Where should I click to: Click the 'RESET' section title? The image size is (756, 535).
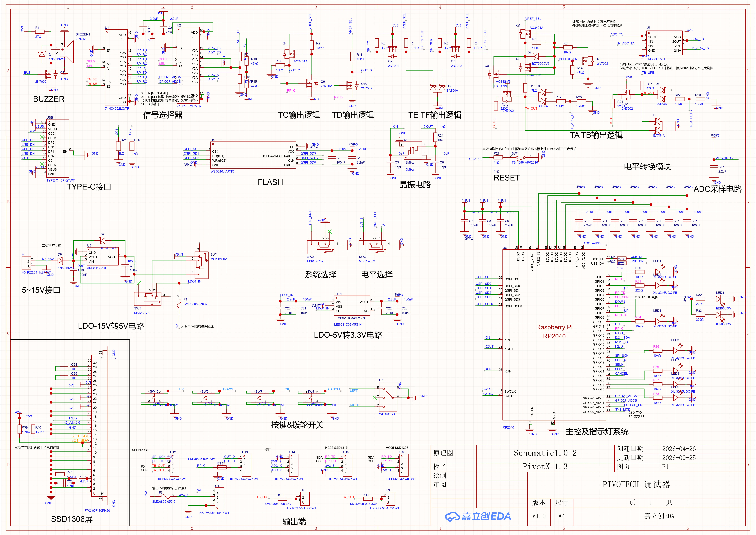[507, 178]
